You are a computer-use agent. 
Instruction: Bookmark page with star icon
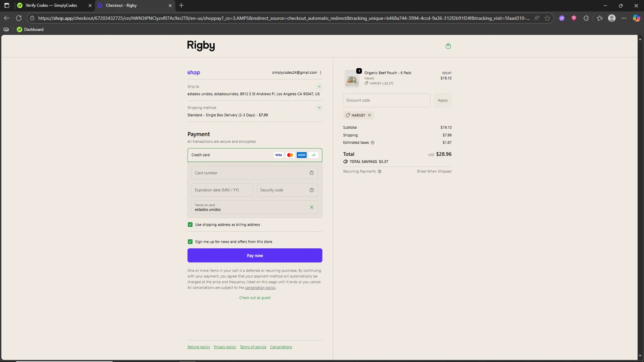coord(547,18)
